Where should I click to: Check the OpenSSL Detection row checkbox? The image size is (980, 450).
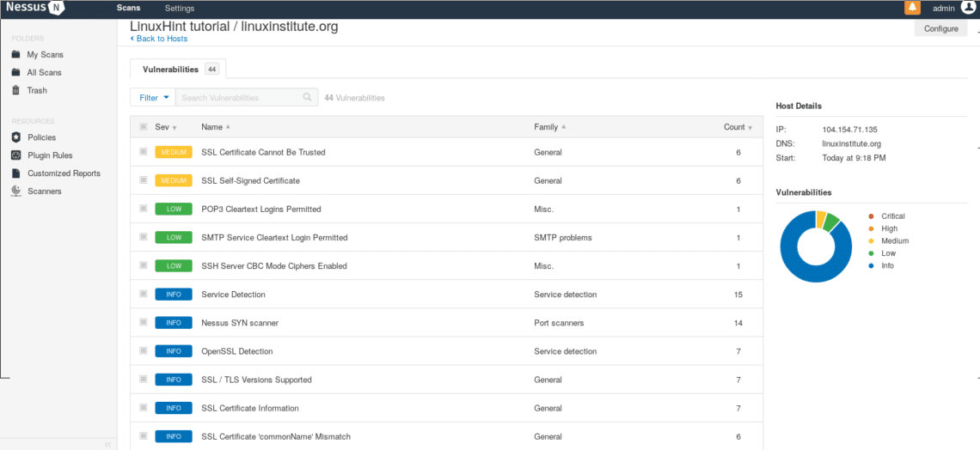(x=143, y=350)
